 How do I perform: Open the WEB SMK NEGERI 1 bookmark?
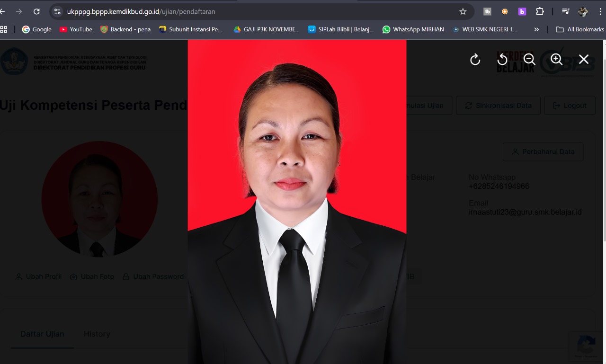(485, 29)
